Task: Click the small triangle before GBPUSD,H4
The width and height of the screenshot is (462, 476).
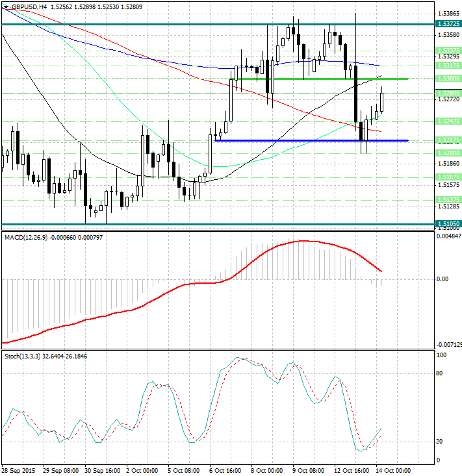Action: pos(6,7)
